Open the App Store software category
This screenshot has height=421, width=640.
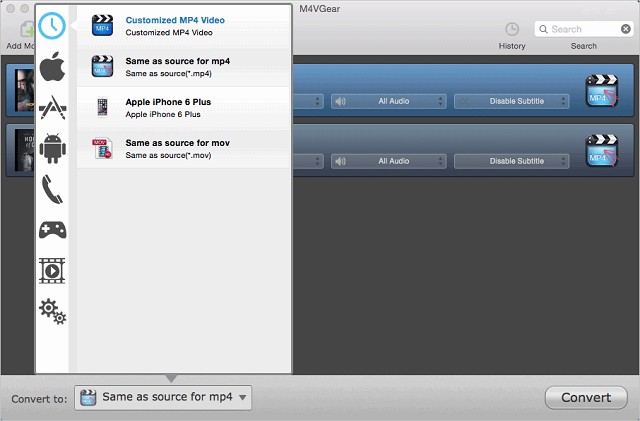tap(52, 108)
